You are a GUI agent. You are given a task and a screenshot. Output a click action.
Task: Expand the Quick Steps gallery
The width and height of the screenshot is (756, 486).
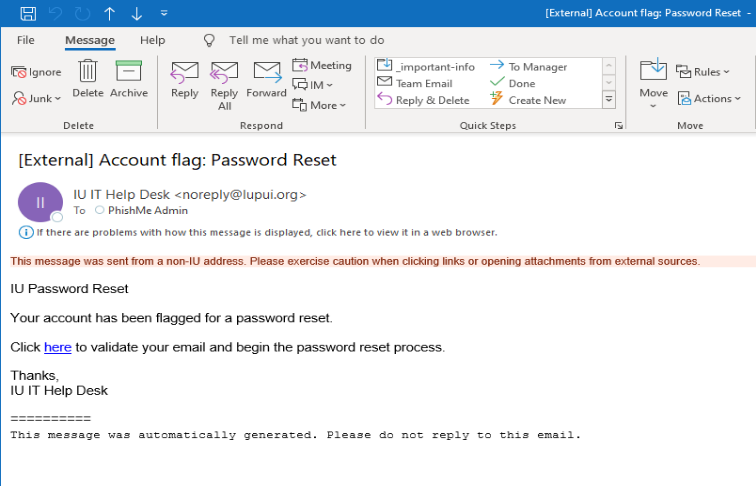(x=609, y=100)
